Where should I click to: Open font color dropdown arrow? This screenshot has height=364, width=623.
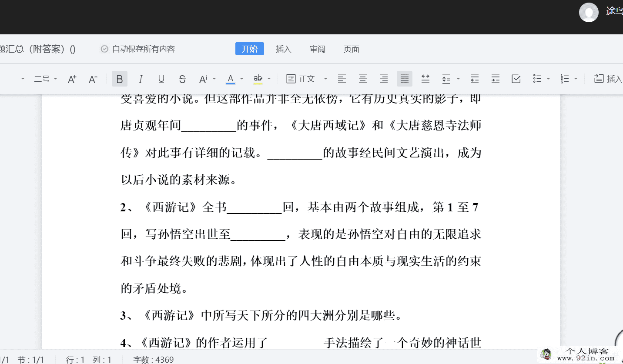coord(242,79)
